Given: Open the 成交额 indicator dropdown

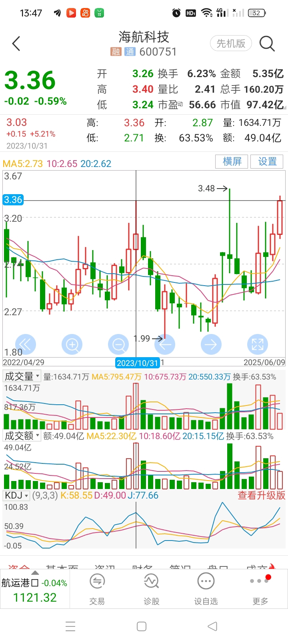Looking at the screenshot, I should pos(22,435).
